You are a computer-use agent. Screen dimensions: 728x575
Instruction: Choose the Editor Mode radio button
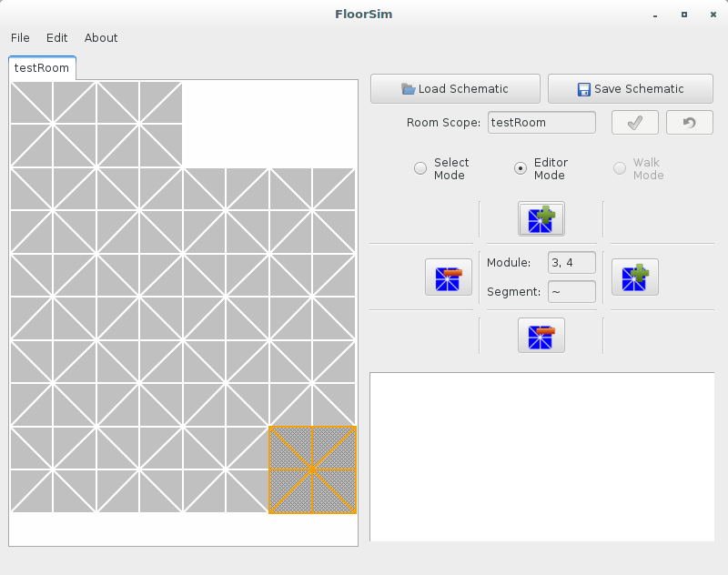[x=521, y=168]
